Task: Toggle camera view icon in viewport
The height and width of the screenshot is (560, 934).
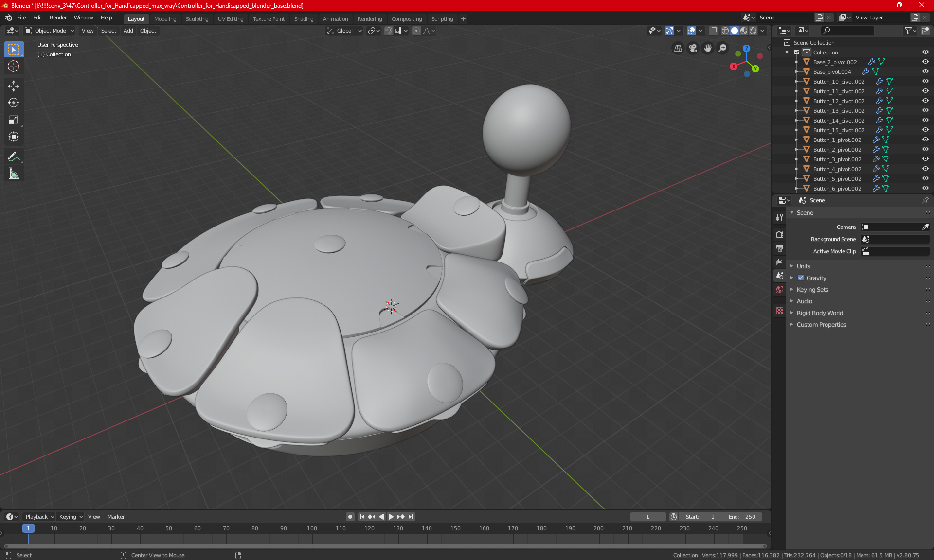Action: pos(693,48)
